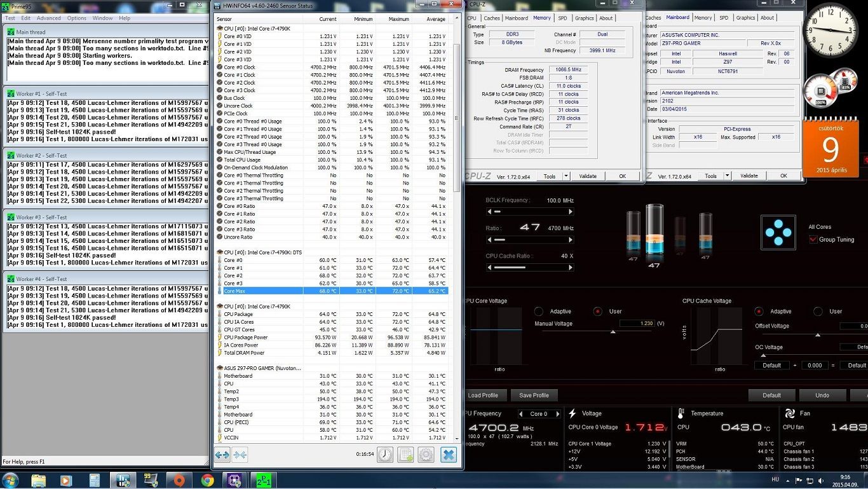This screenshot has width=868, height=489.
Task: Click the four-dot core layout icon
Action: [778, 232]
